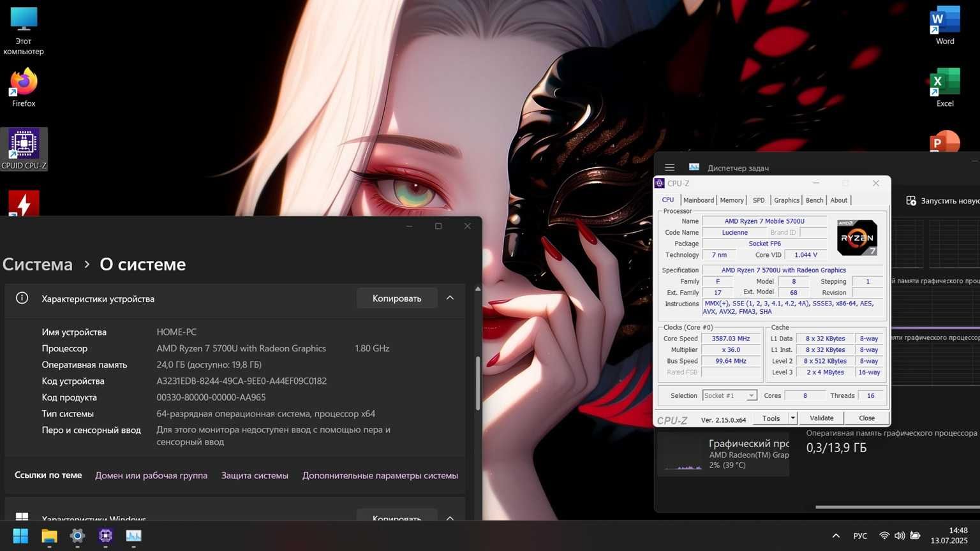Viewport: 980px width, 551px height.
Task: Click the product code 00330-80000-00000-AA965
Action: click(x=211, y=397)
